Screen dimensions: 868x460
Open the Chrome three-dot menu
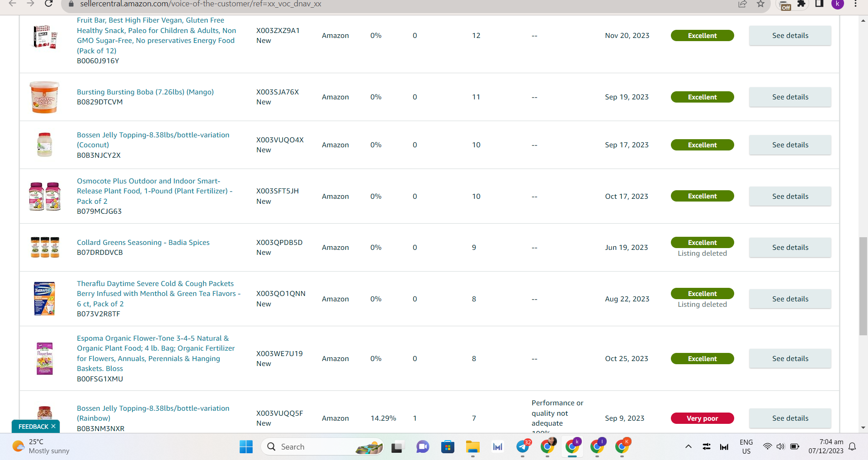pos(855,4)
